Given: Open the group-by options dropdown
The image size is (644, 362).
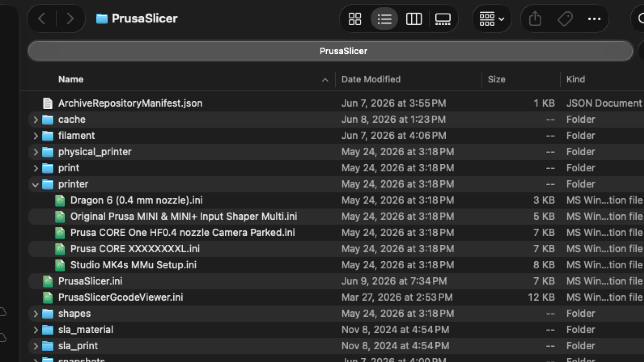Looking at the screenshot, I should pyautogui.click(x=492, y=19).
